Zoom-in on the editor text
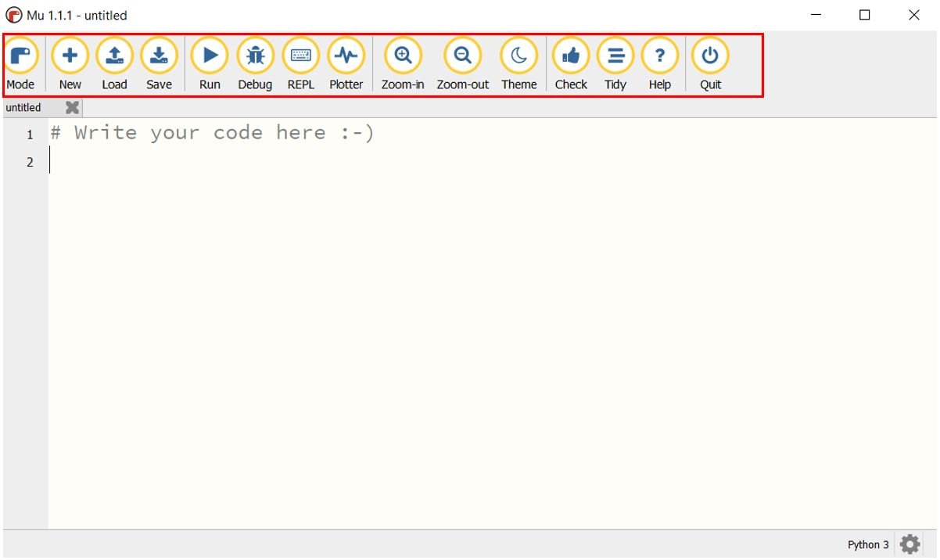This screenshot has height=560, width=940. [x=403, y=63]
